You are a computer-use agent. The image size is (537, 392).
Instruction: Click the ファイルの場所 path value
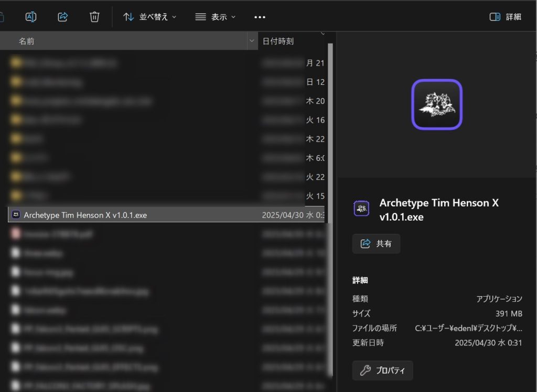(468, 328)
